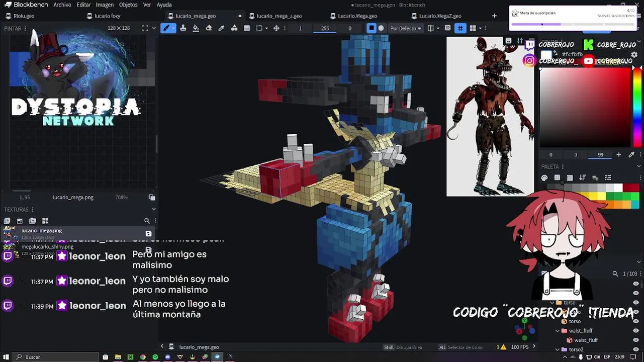
Task: Pick screen color with eyedropper
Action: pyautogui.click(x=631, y=155)
